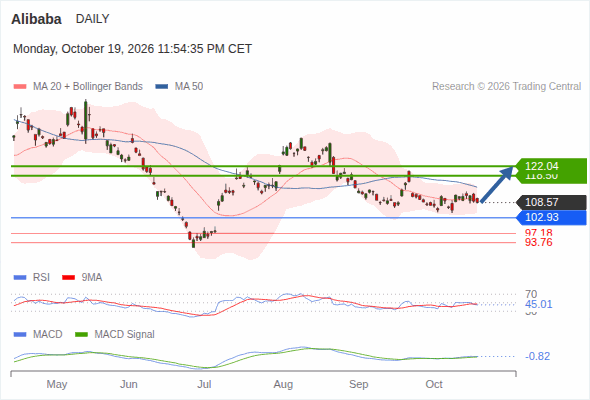Click the RSI 70 level label

click(x=531, y=294)
